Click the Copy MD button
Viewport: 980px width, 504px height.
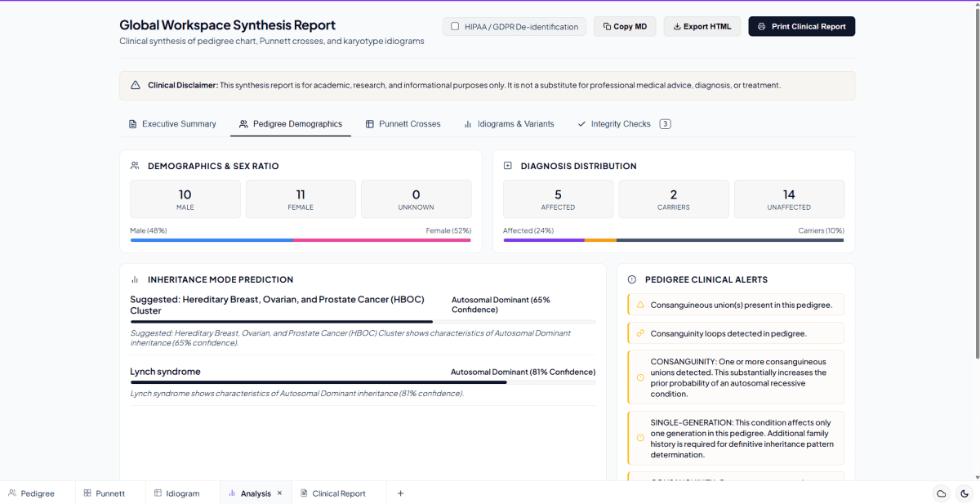tap(625, 26)
